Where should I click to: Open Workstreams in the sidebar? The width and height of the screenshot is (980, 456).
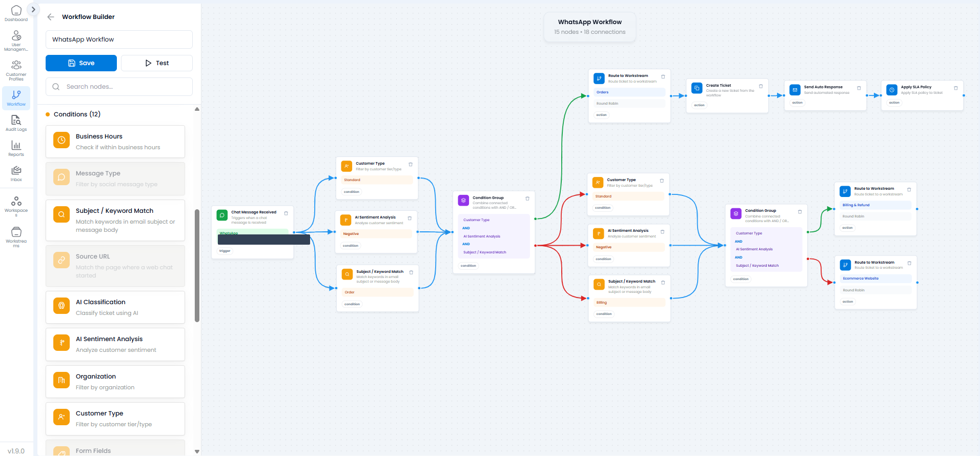tap(16, 236)
